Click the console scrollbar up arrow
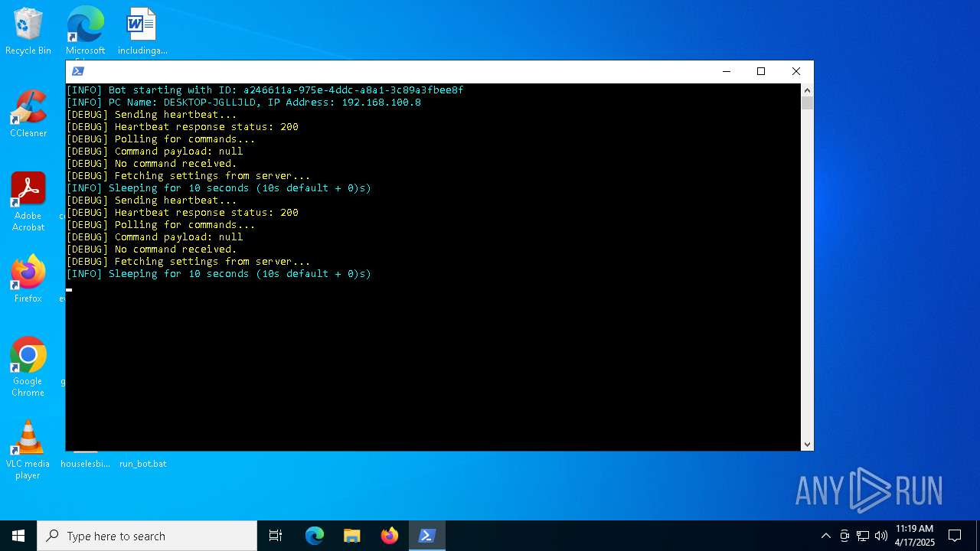The width and height of the screenshot is (980, 551). pos(807,90)
